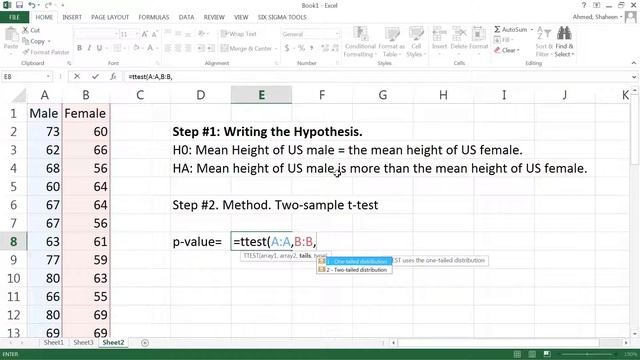
Task: Click the Percent Style icon
Action: pyautogui.click(x=301, y=48)
